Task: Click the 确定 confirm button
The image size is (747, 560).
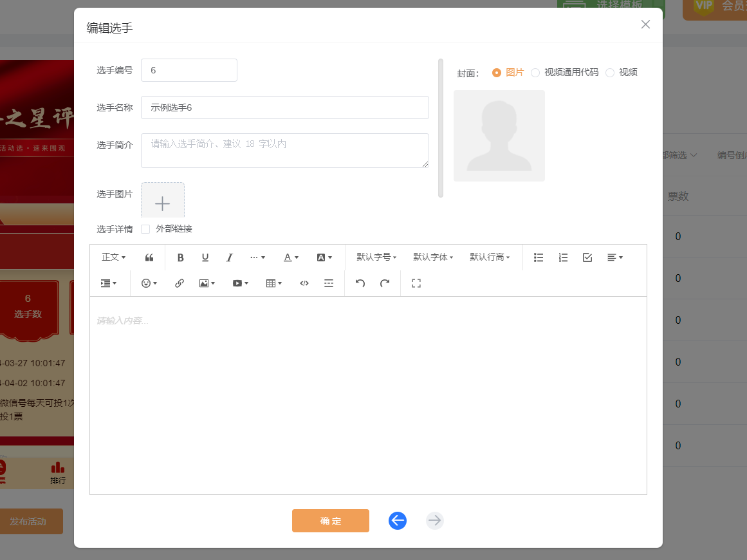Action: [x=331, y=521]
